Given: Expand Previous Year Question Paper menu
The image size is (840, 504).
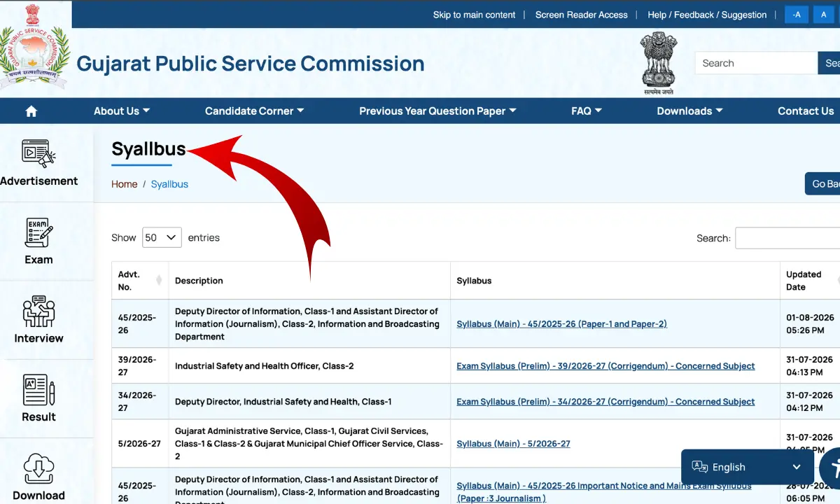Looking at the screenshot, I should click(437, 111).
